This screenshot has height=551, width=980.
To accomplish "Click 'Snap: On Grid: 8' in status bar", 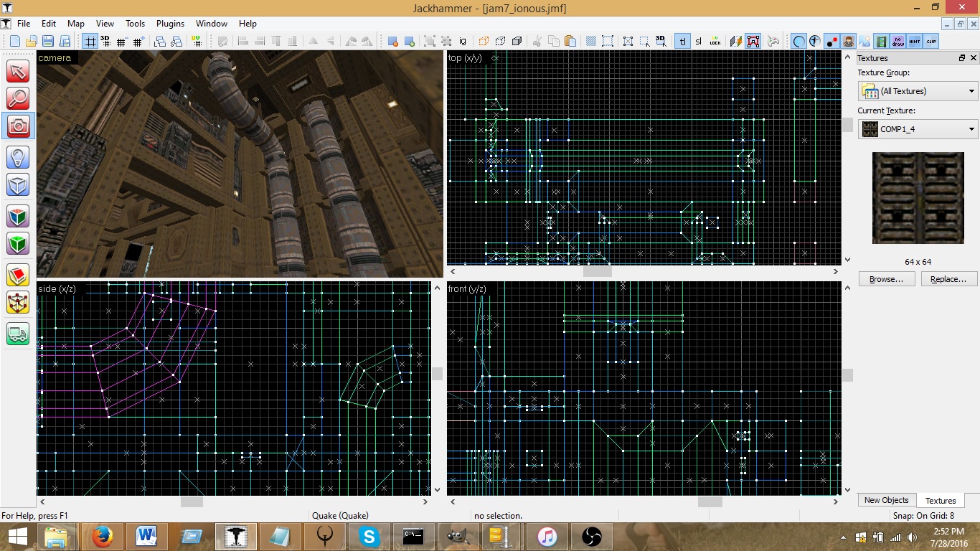I will [x=923, y=516].
